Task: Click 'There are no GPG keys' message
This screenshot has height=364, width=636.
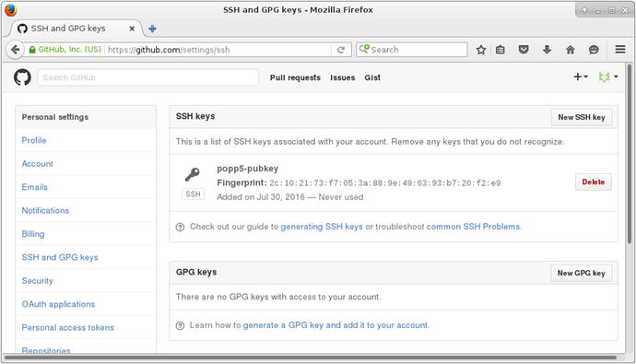Action: pos(278,297)
